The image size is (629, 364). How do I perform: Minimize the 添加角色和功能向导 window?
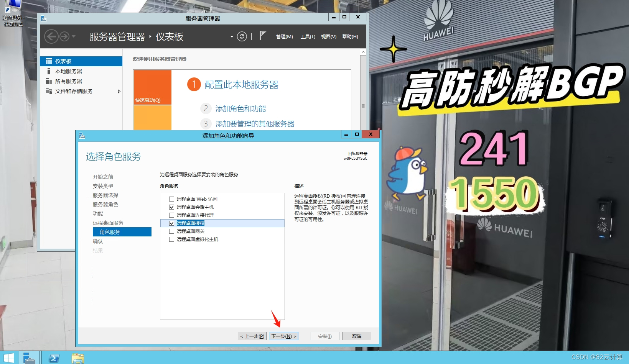coord(346,134)
